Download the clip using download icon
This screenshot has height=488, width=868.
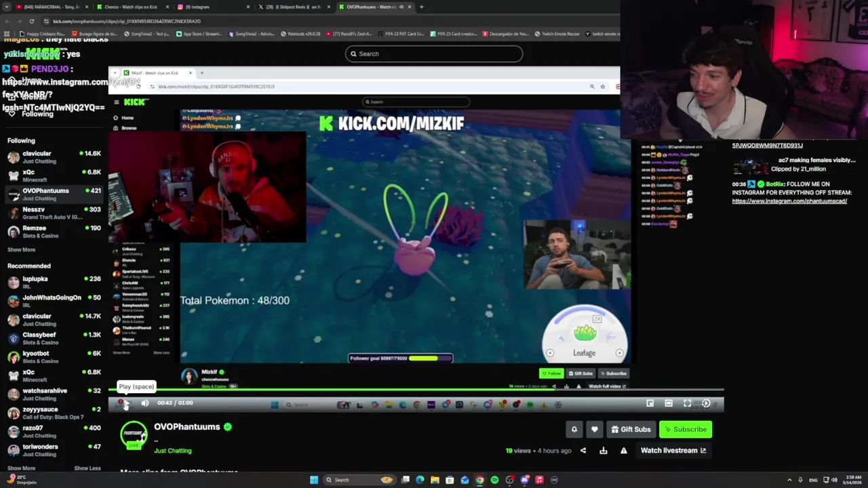tap(603, 451)
